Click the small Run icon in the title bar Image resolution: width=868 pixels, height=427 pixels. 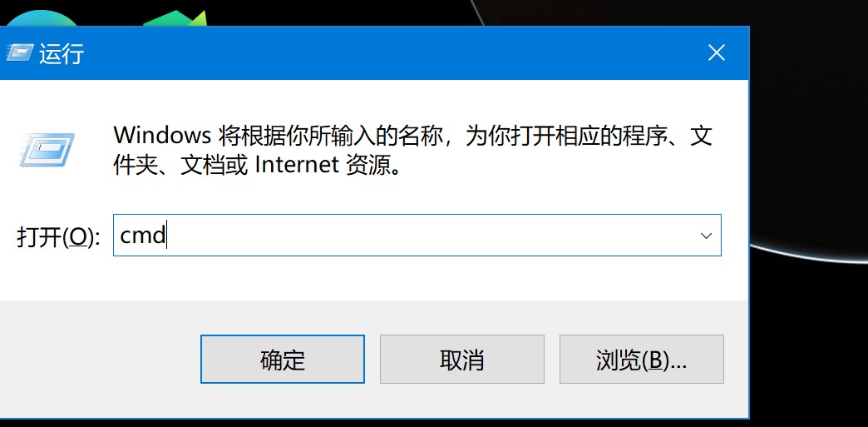pos(20,52)
